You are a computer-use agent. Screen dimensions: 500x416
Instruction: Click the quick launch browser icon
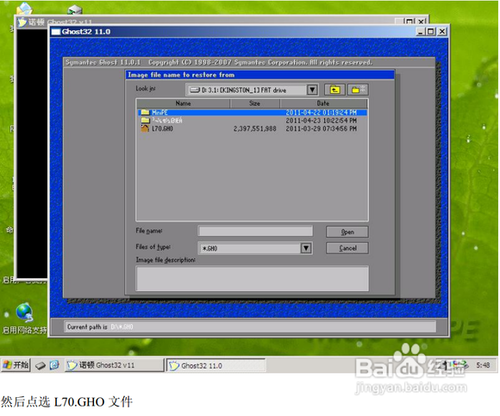(x=54, y=365)
